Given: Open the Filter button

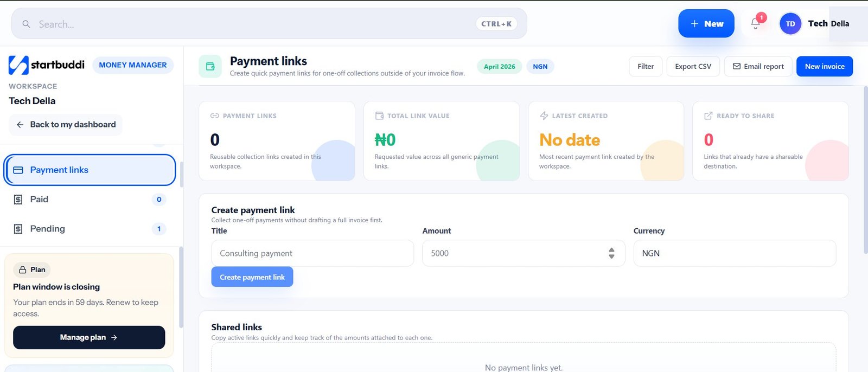Looking at the screenshot, I should click(646, 66).
